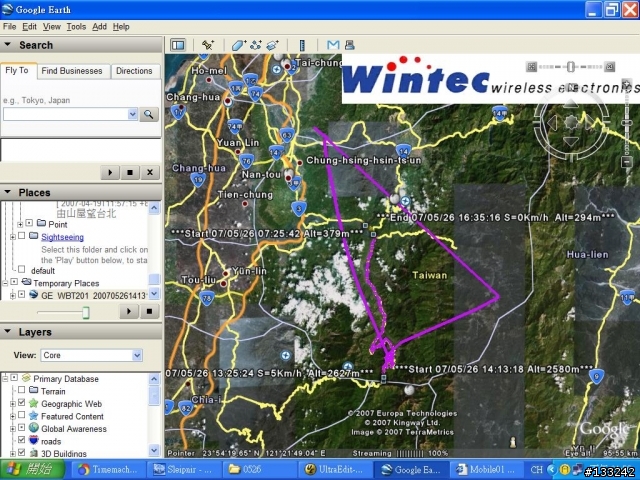Click the GE_WBT201 globe file icon
This screenshot has height=480, width=640.
tap(34, 294)
